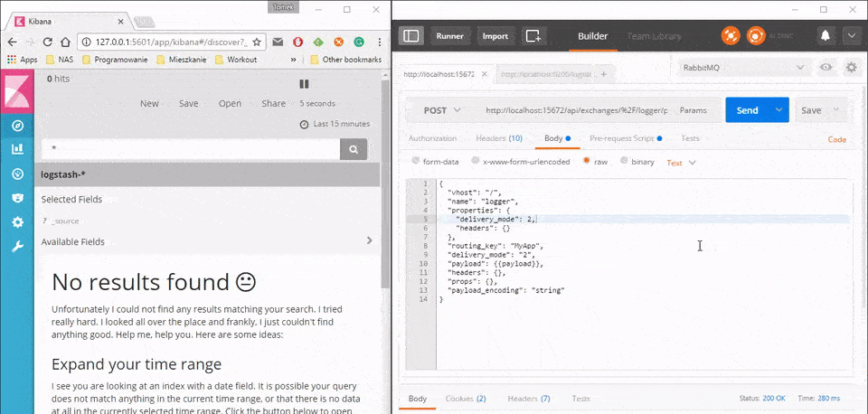Open the Headers (10) request tab
Image resolution: width=868 pixels, height=414 pixels.
tap(499, 138)
